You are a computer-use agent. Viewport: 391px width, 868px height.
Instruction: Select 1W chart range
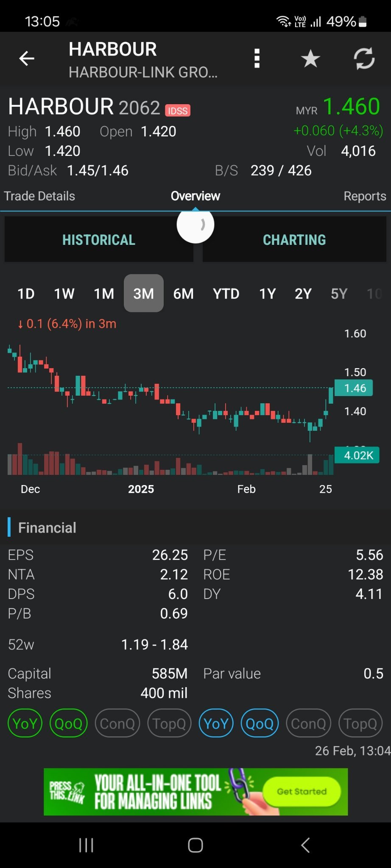[64, 294]
